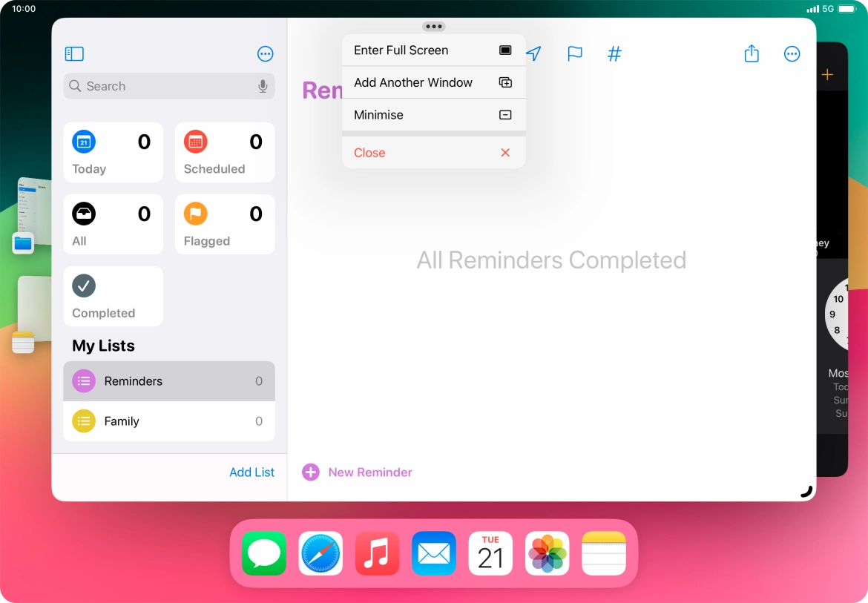Launch Photos from the dock
This screenshot has width=868, height=603.
point(547,553)
